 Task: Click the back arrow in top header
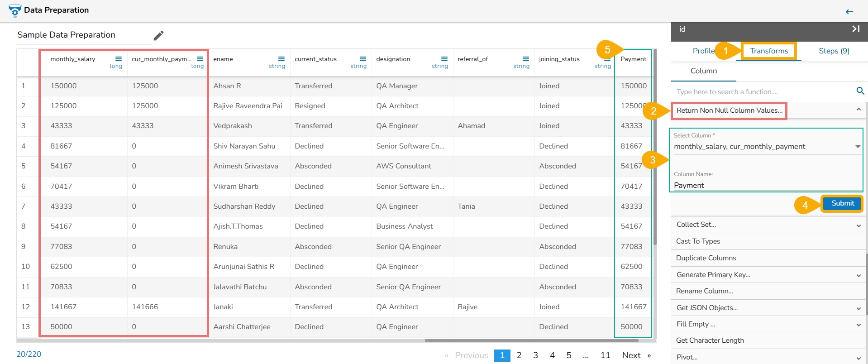tap(849, 12)
